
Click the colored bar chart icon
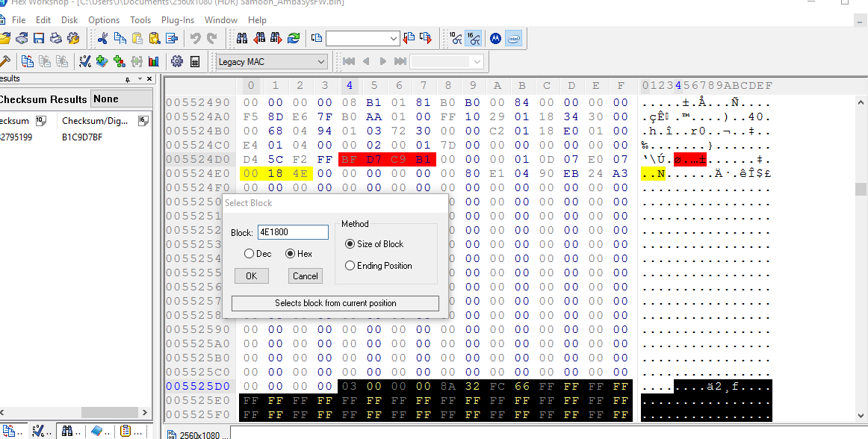[x=154, y=61]
